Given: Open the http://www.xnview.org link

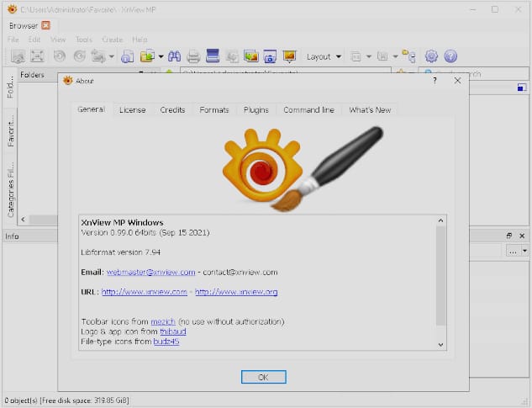Looking at the screenshot, I should pos(236,292).
